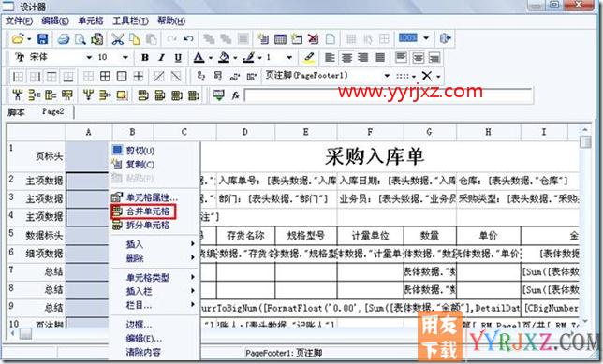Choose 剪切(U) from context menu
The image size is (603, 364).
click(x=140, y=151)
